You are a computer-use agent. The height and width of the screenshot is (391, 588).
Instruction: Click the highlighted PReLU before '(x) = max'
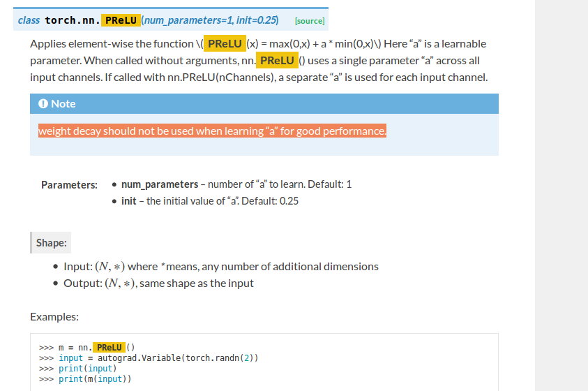pyautogui.click(x=224, y=43)
